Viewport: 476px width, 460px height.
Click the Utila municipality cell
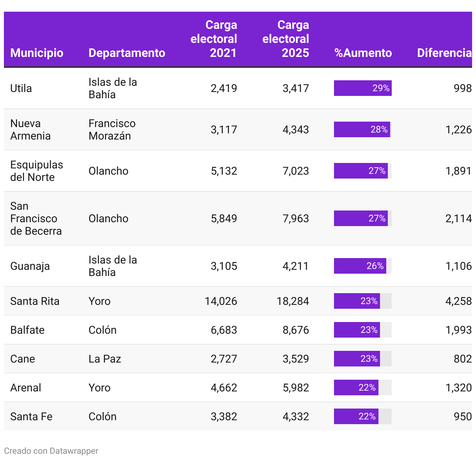pos(21,88)
